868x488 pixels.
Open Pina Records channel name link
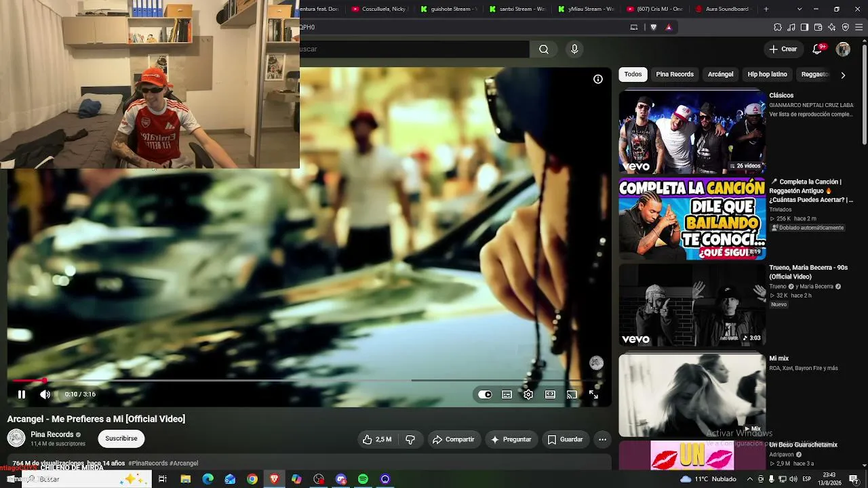[52, 434]
